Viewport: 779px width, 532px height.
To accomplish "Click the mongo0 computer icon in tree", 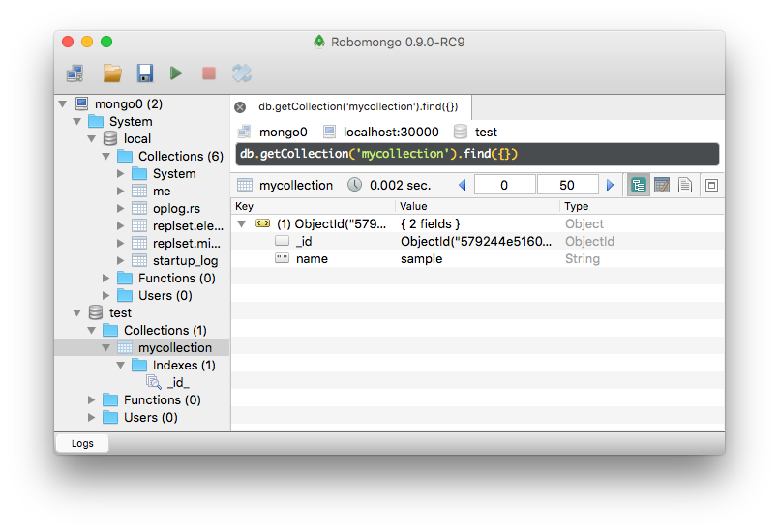I will pos(81,103).
